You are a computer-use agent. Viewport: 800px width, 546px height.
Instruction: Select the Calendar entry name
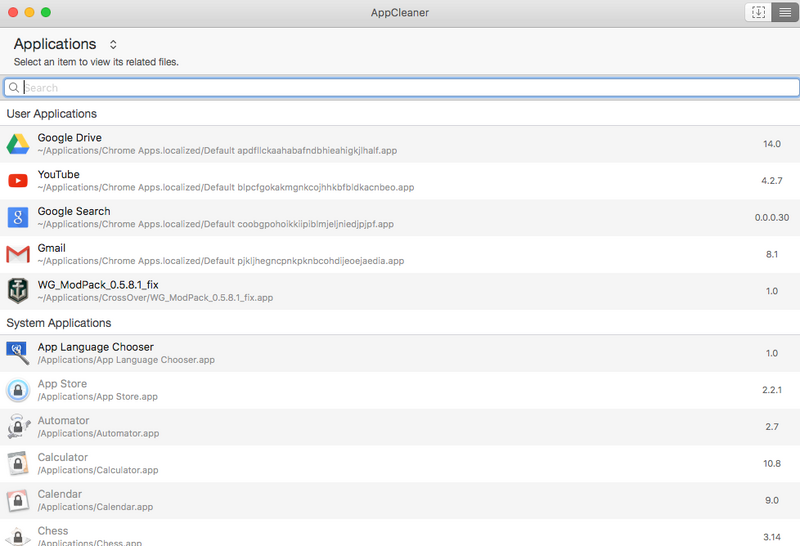point(60,494)
